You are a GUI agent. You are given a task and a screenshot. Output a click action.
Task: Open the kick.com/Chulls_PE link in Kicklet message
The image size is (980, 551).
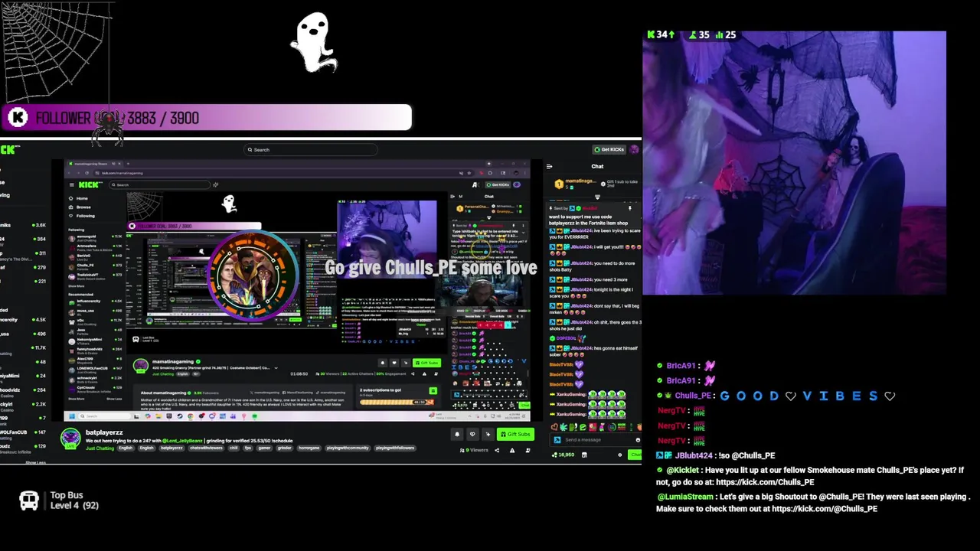coord(765,482)
